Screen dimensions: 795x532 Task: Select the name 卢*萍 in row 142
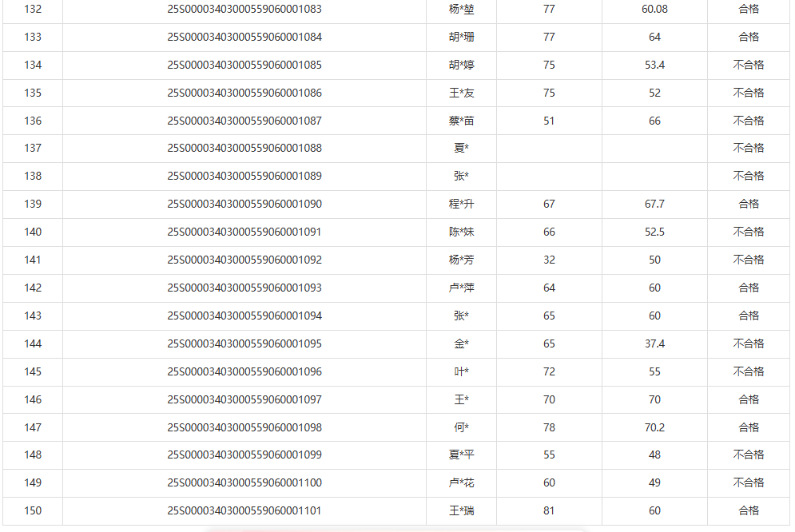click(x=461, y=288)
